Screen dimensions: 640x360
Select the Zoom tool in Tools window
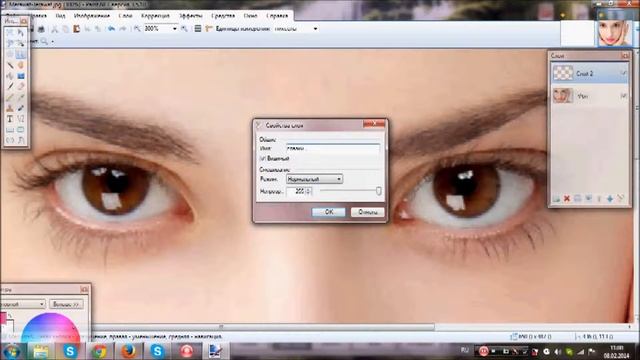(20, 54)
